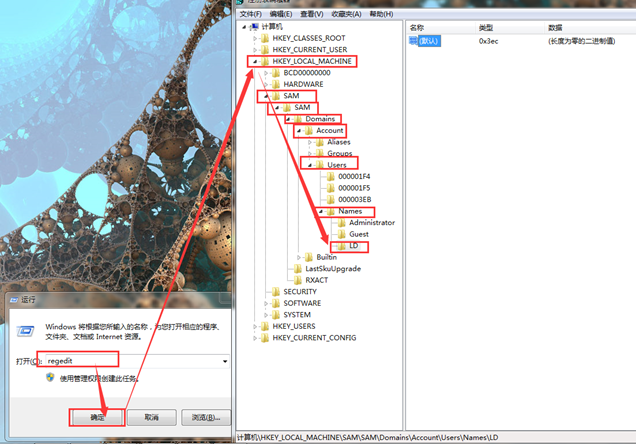The width and height of the screenshot is (636, 446).
Task: Expand HKEY_CLASSES_ROOT tree node
Action: pyautogui.click(x=255, y=39)
